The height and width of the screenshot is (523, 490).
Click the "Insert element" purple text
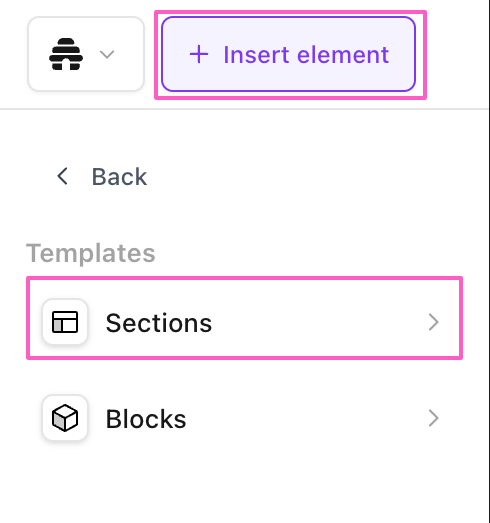(x=306, y=55)
